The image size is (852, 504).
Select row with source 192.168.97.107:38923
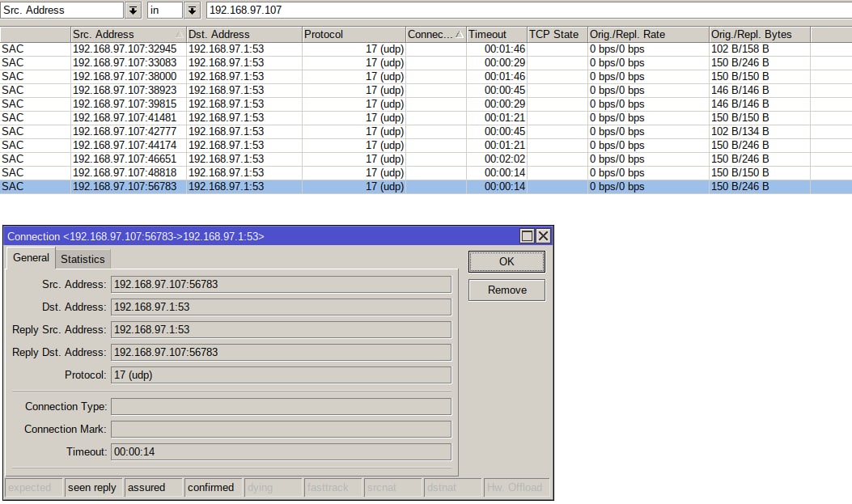[426, 90]
